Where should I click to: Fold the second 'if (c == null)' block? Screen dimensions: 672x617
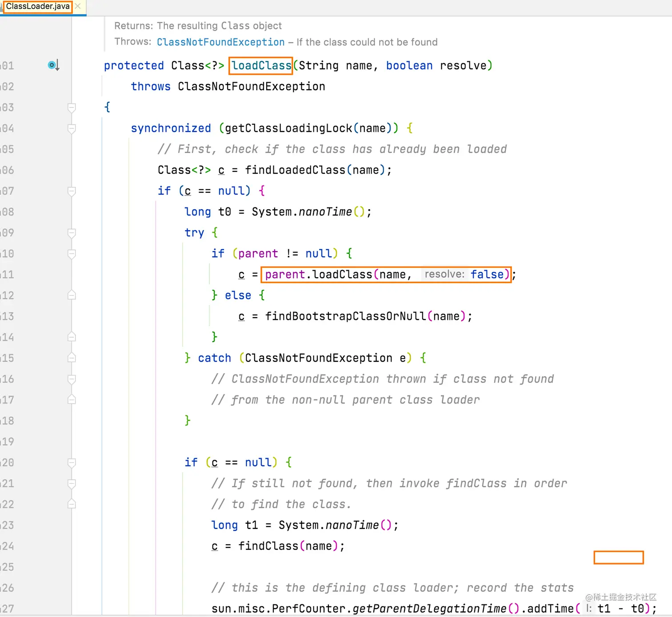72,462
